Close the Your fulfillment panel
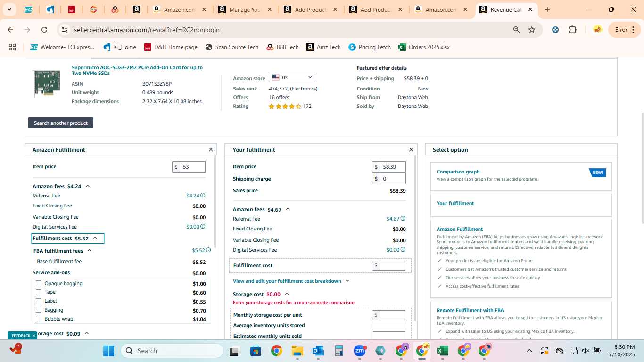 [x=411, y=149]
